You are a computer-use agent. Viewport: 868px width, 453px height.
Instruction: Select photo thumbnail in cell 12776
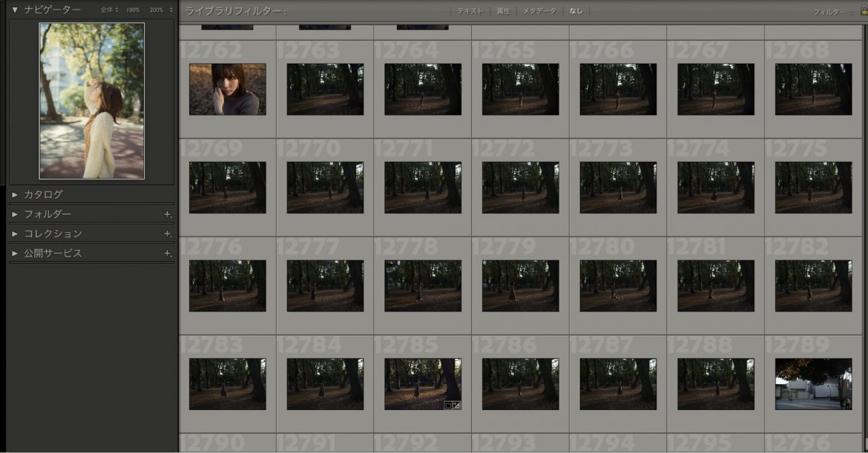point(228,286)
